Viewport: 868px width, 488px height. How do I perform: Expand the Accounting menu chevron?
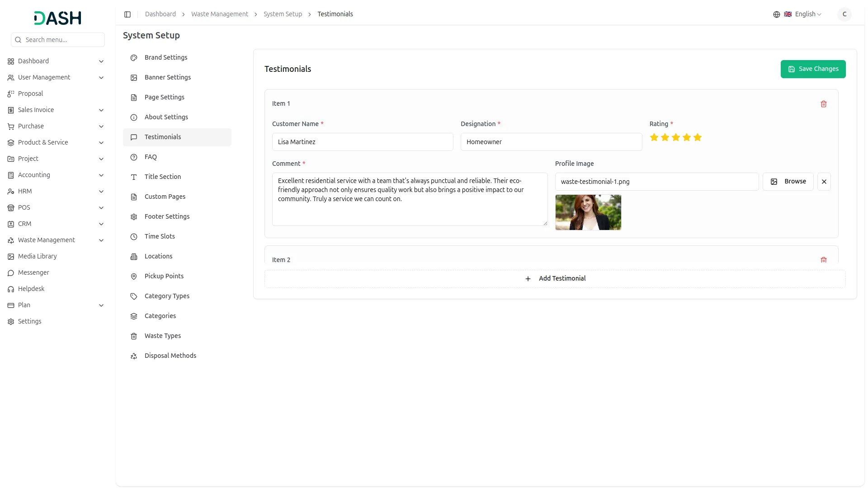point(101,175)
